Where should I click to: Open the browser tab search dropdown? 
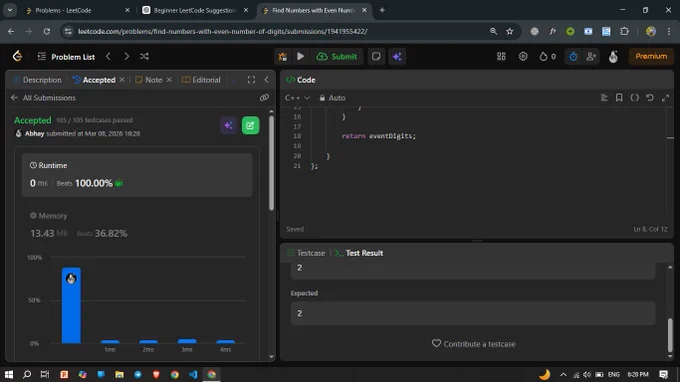(x=10, y=10)
